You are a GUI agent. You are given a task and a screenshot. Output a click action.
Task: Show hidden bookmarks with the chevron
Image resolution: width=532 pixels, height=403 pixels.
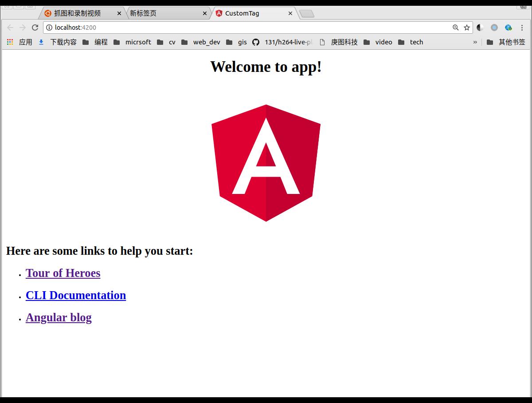pos(475,42)
